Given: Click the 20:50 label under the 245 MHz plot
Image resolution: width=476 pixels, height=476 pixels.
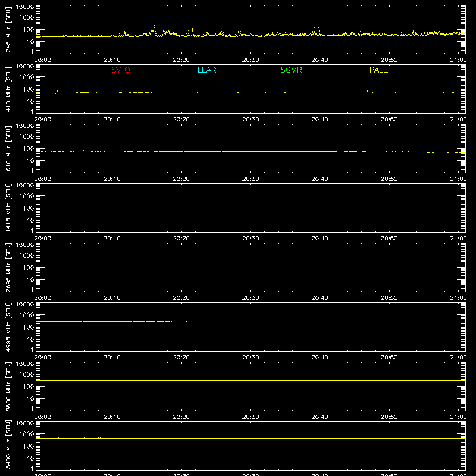Looking at the screenshot, I should click(389, 60).
